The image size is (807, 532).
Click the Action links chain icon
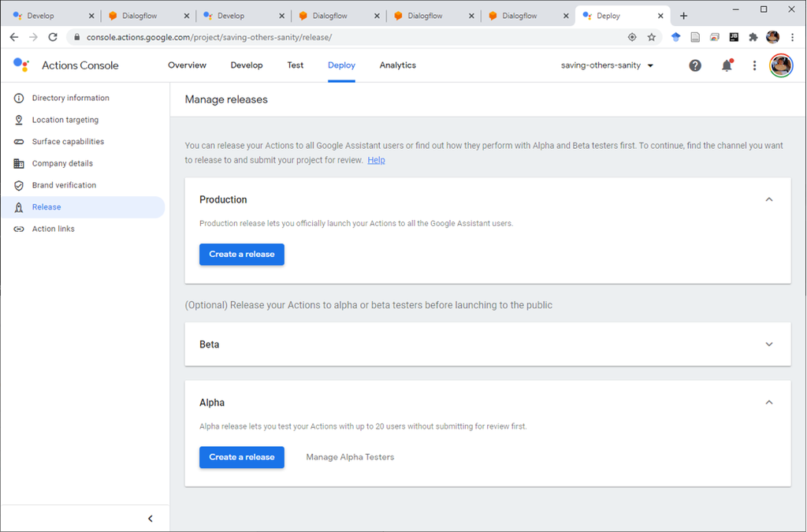coord(19,229)
